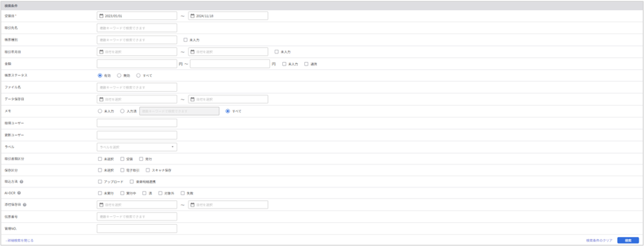This screenshot has width=644, height=246.
Task: Click help icon next to 取込方法
Action: tap(21, 181)
